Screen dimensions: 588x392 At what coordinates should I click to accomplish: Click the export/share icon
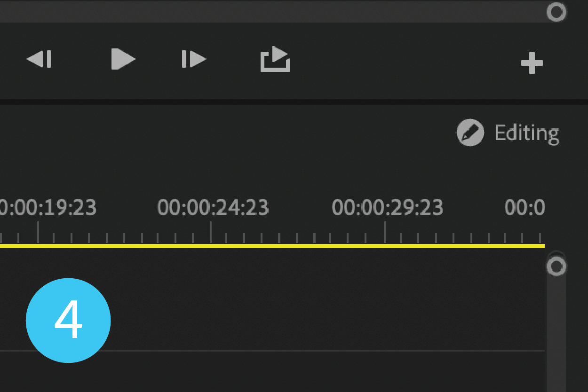click(x=275, y=59)
